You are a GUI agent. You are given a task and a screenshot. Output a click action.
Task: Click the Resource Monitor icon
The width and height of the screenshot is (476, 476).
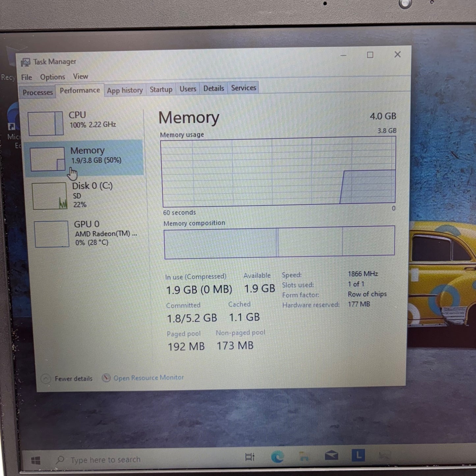coord(106,378)
